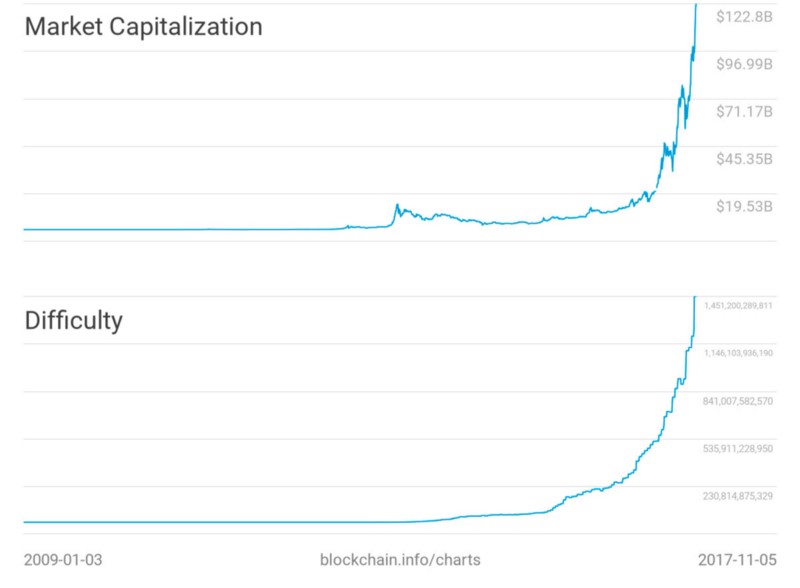Screen dimensions: 800x588
Task: Click the Market Capitalization line dip near $71.17B
Action: (x=686, y=126)
